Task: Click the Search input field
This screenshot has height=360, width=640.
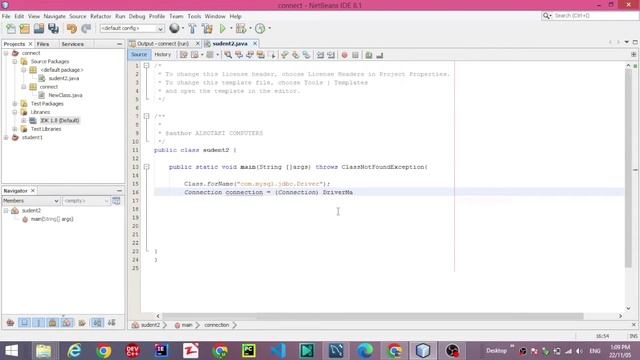Action: [x=595, y=16]
